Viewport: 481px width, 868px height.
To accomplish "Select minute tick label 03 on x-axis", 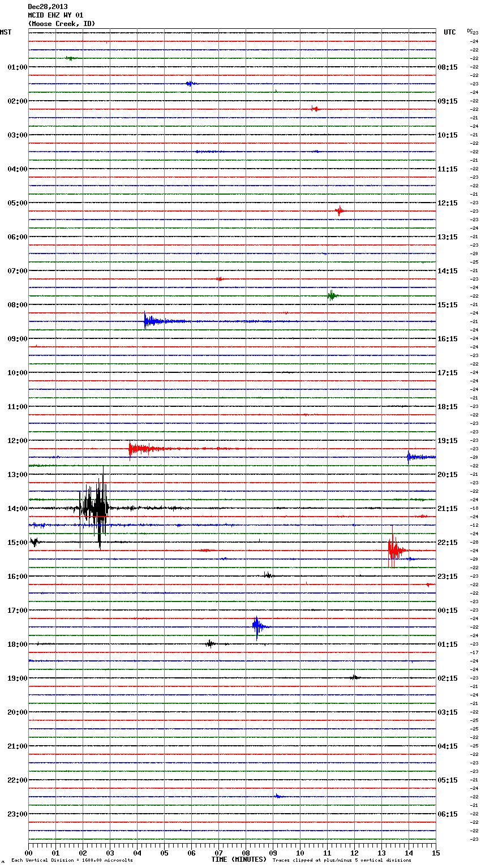I will point(110,853).
